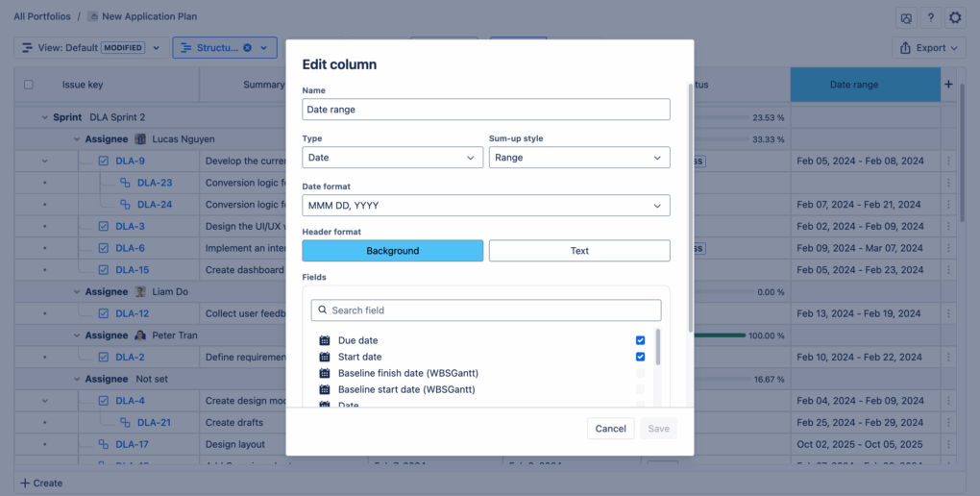Click the task icon next to DLA-9
The image size is (980, 496).
(x=104, y=161)
